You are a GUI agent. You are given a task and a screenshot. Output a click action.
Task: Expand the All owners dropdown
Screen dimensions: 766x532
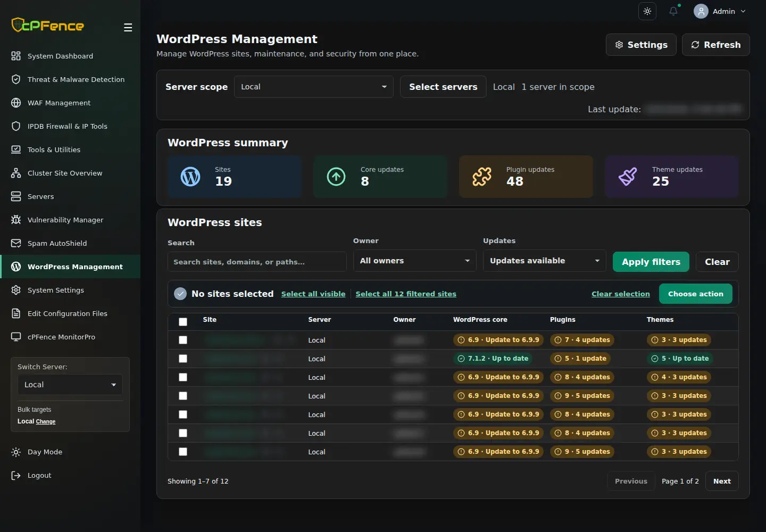[x=415, y=261]
